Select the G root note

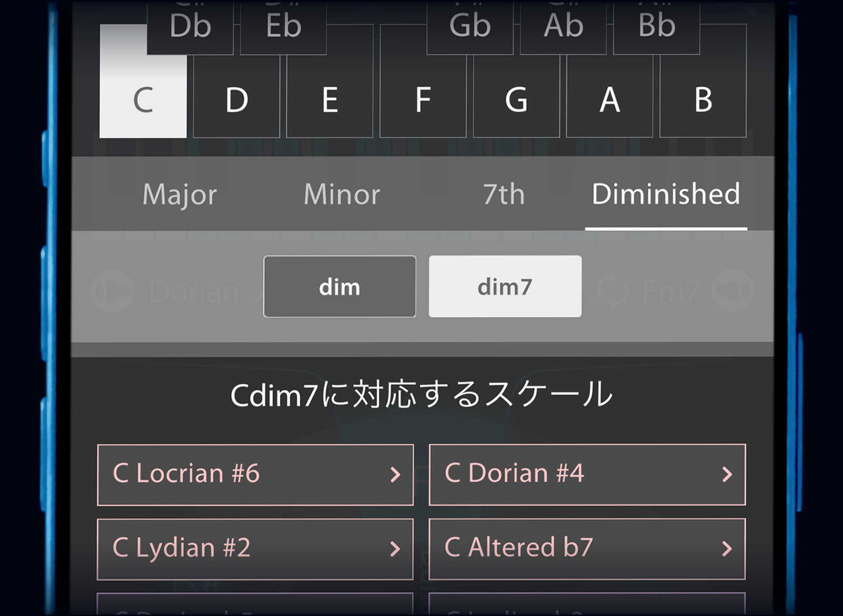tap(516, 100)
